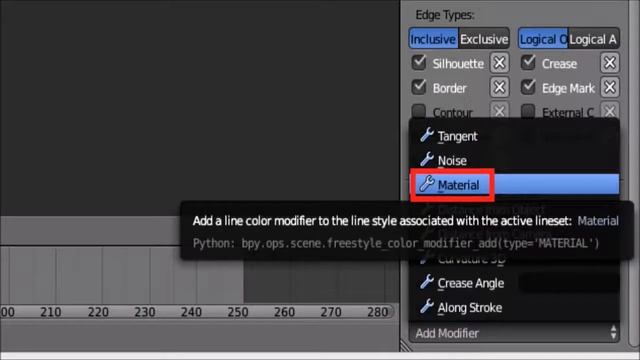Click the exclude X next to Edge Mark
The height and width of the screenshot is (360, 640).
(610, 87)
